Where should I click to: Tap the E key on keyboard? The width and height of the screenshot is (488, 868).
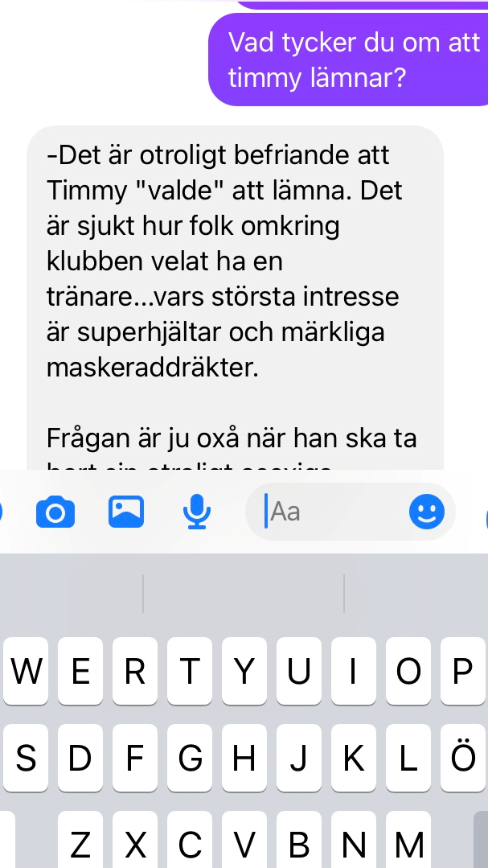coord(80,671)
